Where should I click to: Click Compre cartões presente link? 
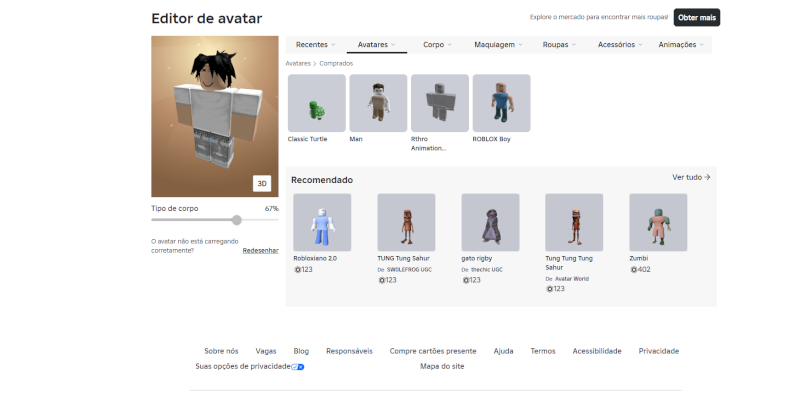click(433, 351)
